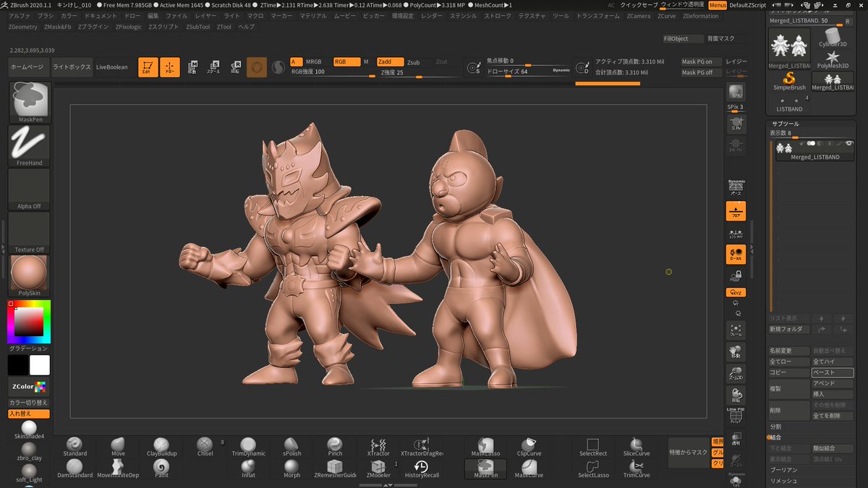The image size is (868, 488).
Task: Adjust the ドローサイズ 64 slider
Action: click(528, 72)
